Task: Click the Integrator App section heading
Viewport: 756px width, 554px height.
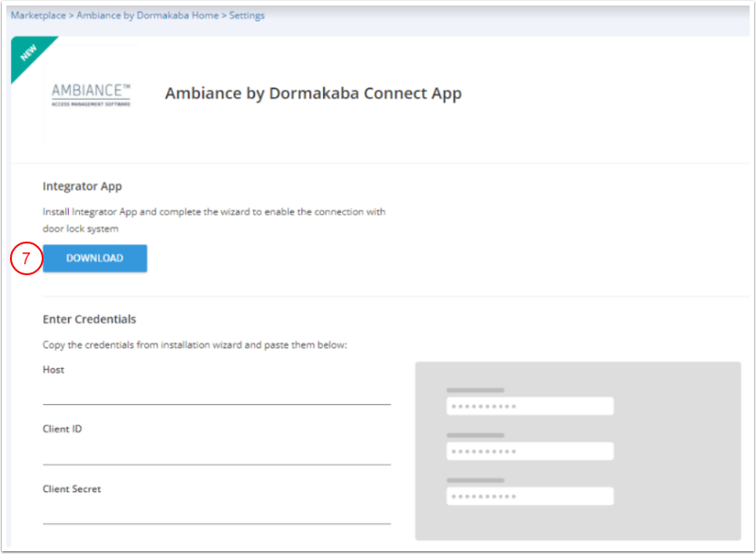Action: 83,186
